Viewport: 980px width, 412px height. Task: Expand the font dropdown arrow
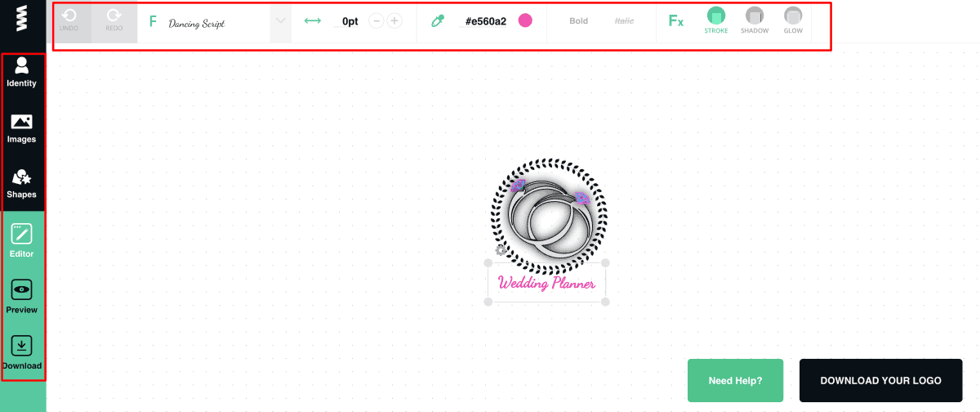click(x=281, y=21)
